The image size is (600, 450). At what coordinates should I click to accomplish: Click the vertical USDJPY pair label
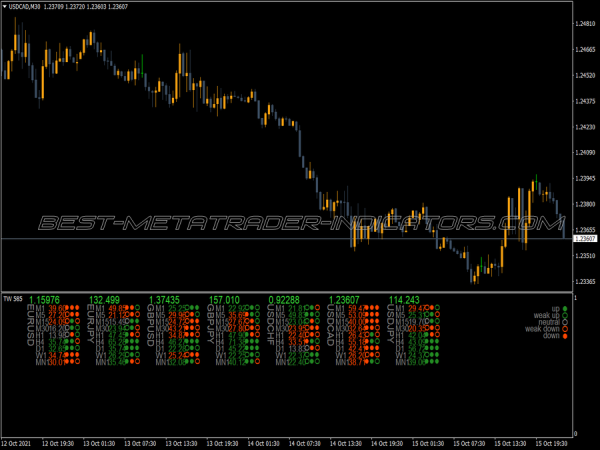coord(390,324)
